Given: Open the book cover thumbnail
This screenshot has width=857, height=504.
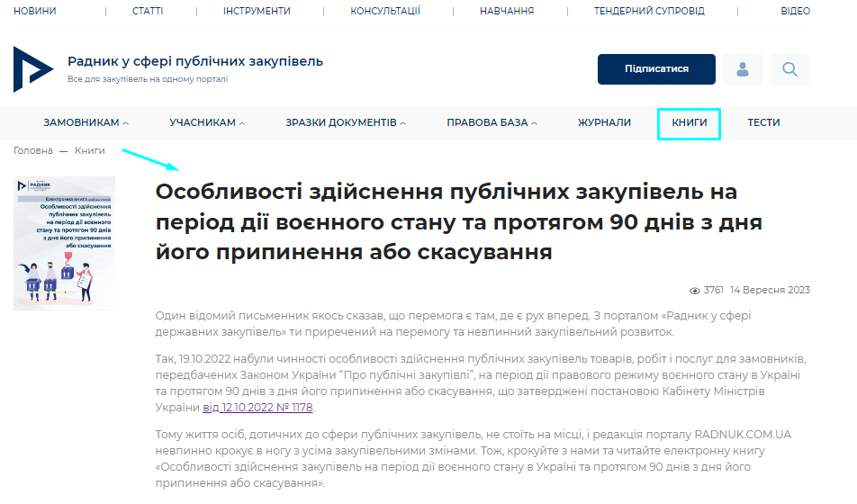Looking at the screenshot, I should tap(64, 243).
